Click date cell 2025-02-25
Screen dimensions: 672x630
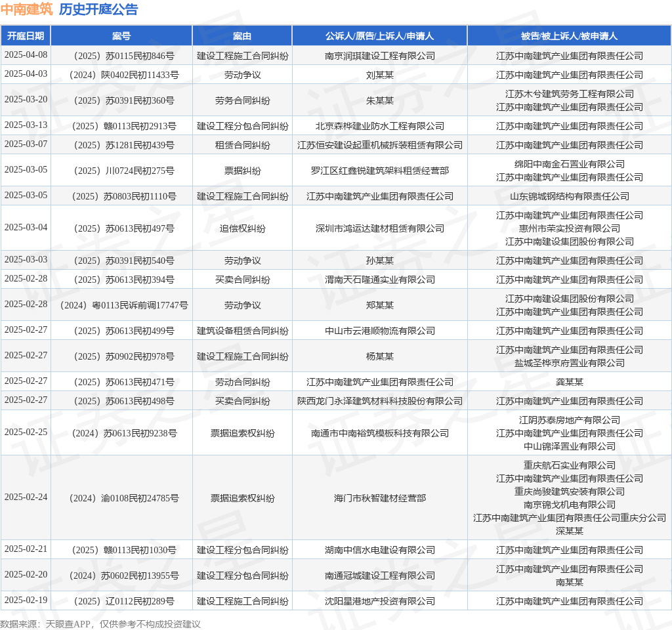point(26,432)
